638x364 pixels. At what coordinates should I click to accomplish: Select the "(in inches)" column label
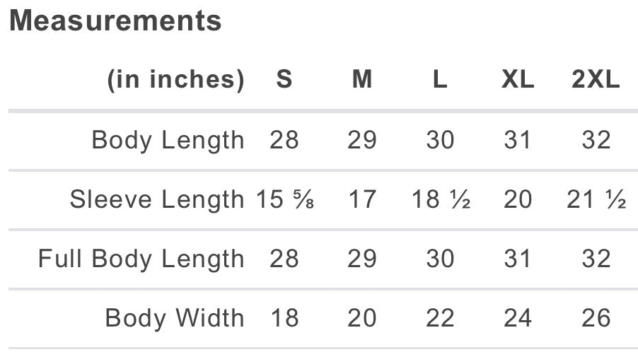[x=175, y=80]
